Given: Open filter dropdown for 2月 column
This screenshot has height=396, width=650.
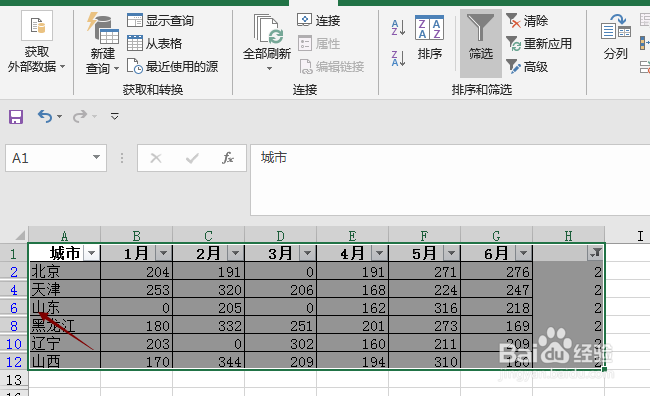Looking at the screenshot, I should click(x=236, y=253).
